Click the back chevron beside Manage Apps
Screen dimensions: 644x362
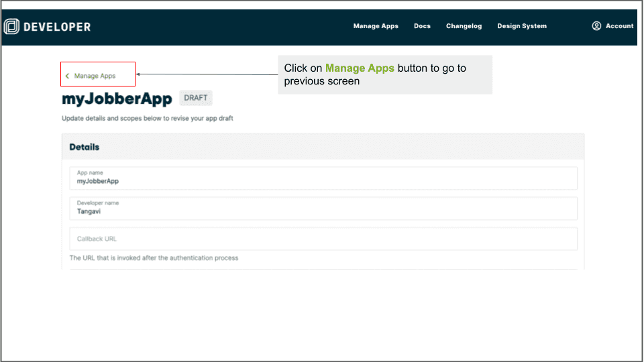67,76
